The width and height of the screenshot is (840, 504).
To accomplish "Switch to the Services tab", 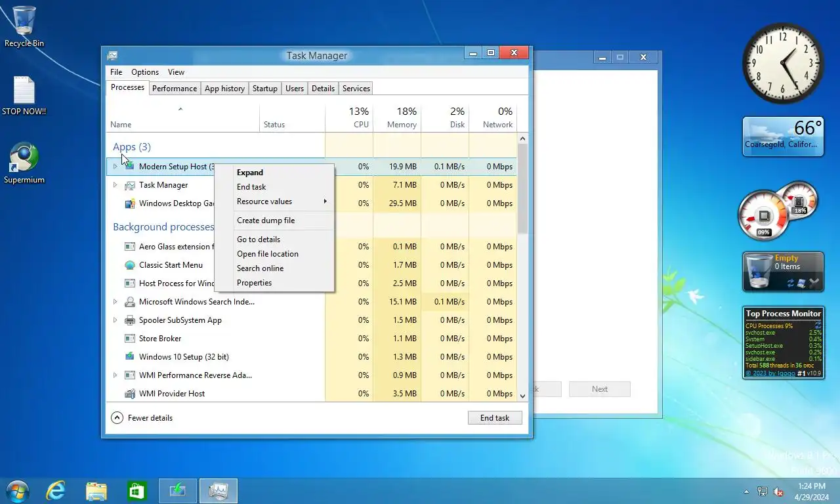I will click(x=356, y=89).
